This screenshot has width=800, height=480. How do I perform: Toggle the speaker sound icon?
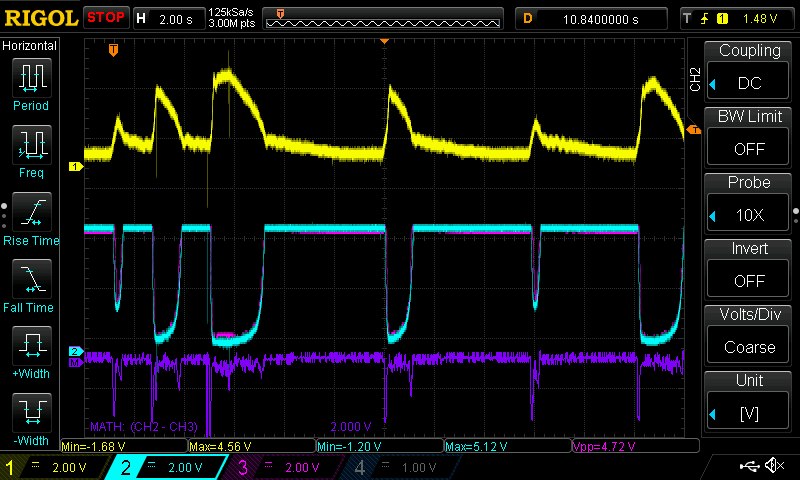[773, 466]
